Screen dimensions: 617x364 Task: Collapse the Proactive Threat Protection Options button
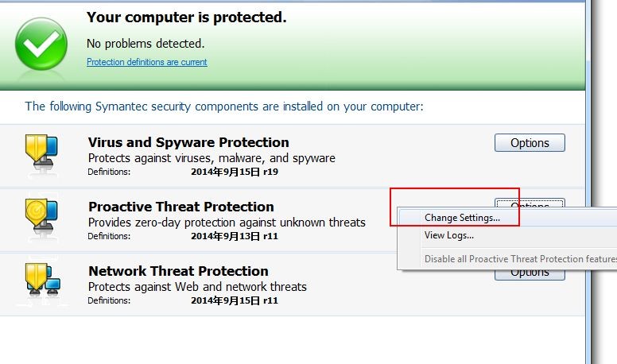(530, 203)
